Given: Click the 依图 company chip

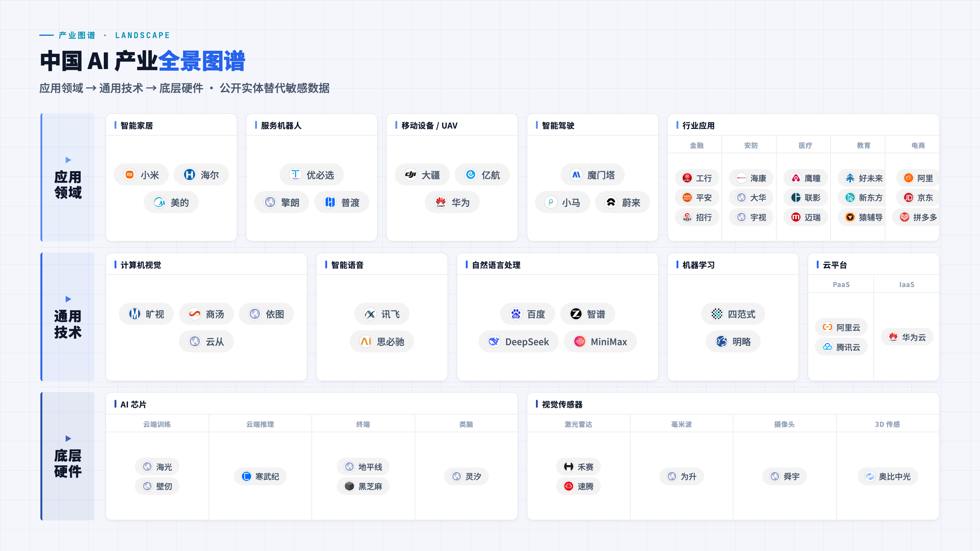Looking at the screenshot, I should pyautogui.click(x=266, y=314).
